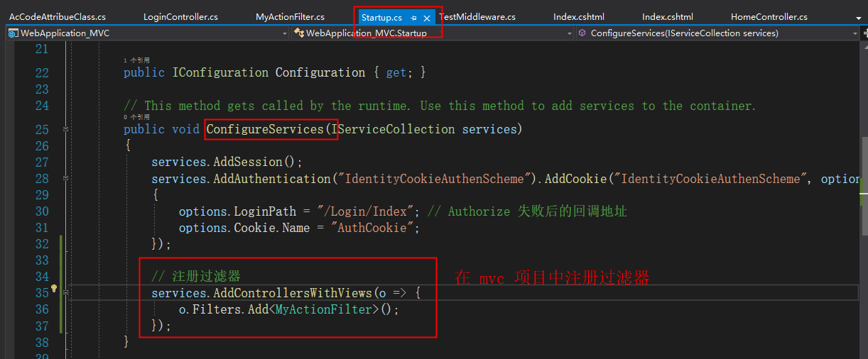This screenshot has height=359, width=868.
Task: Click line number 35 in the margin
Action: [x=41, y=292]
